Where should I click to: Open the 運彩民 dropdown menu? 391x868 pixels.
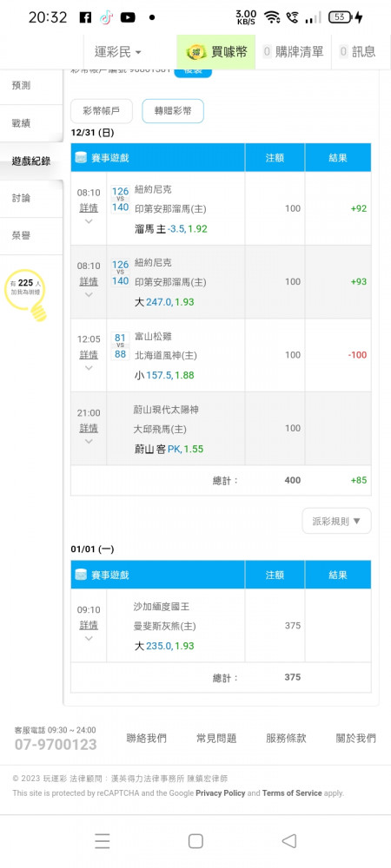(118, 52)
